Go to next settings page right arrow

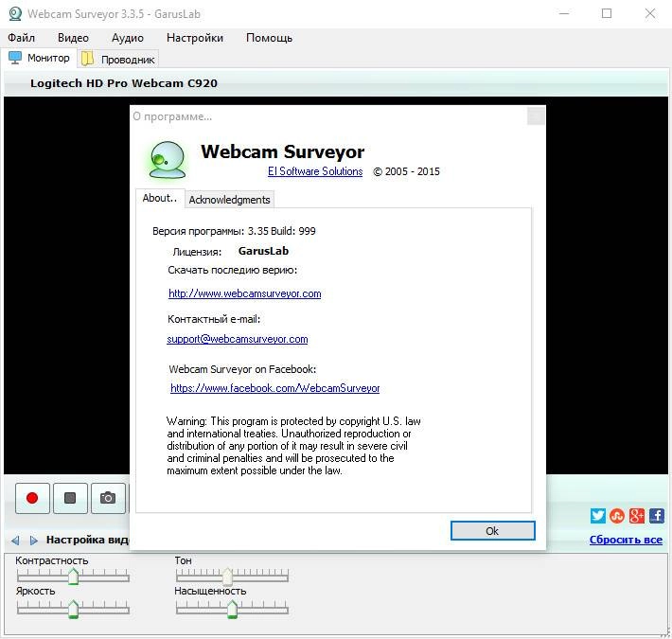click(x=33, y=541)
